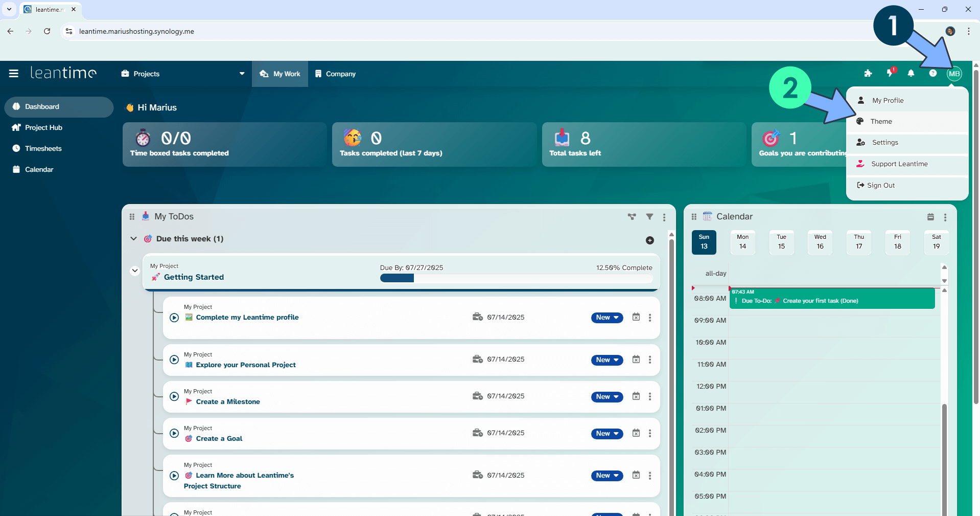Grab the Calendar widget drag handle
This screenshot has height=516, width=980.
[694, 217]
